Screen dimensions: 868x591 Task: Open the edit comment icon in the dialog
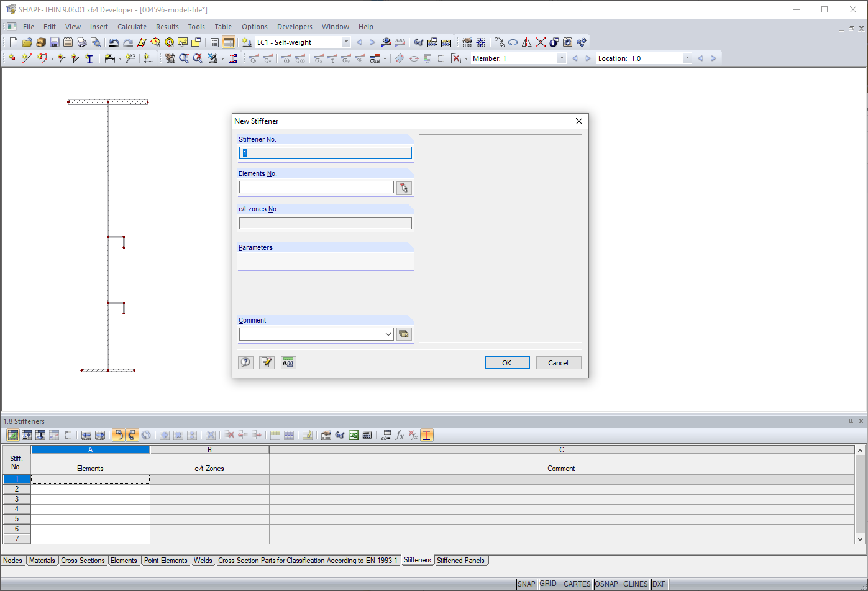point(267,362)
